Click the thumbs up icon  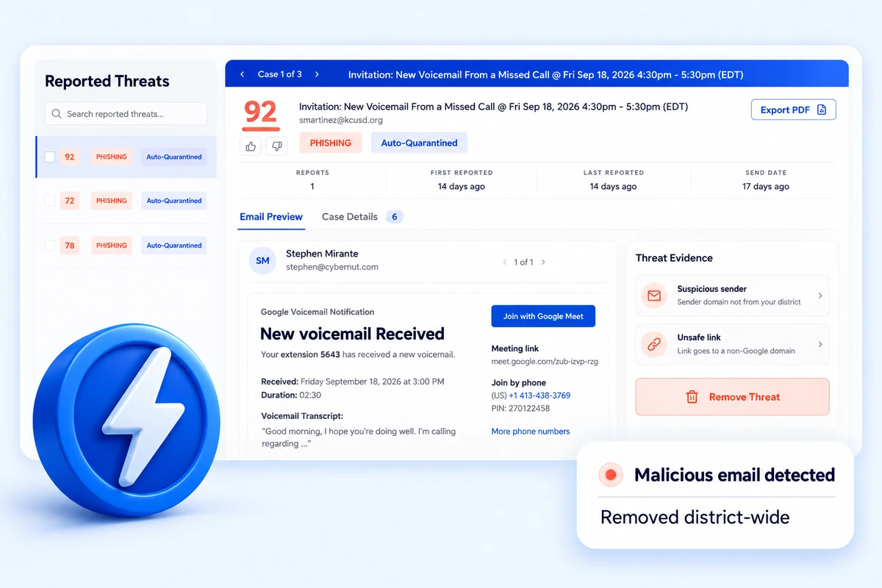pyautogui.click(x=251, y=146)
